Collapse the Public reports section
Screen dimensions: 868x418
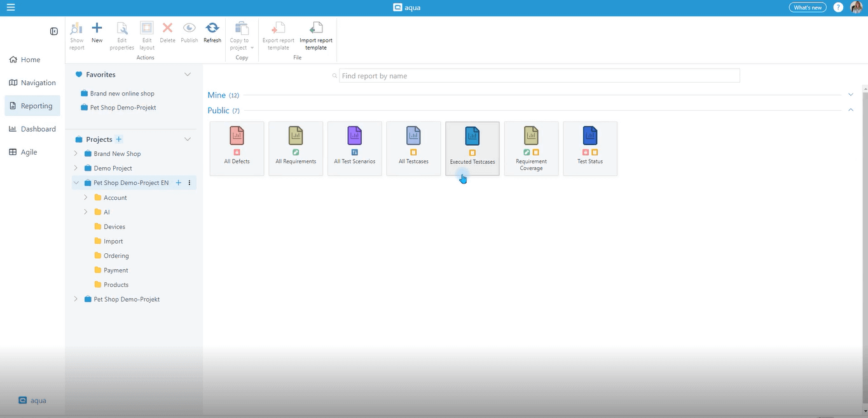851,110
